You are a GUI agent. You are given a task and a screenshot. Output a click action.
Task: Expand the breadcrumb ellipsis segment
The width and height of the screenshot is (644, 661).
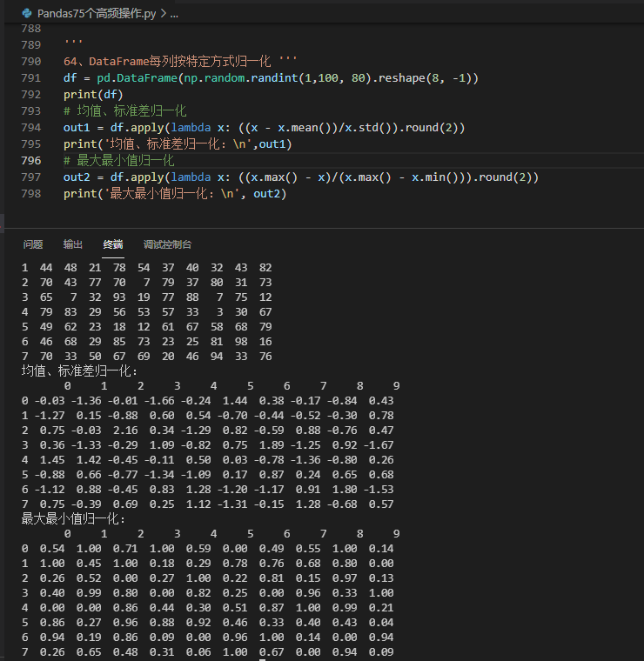click(174, 14)
